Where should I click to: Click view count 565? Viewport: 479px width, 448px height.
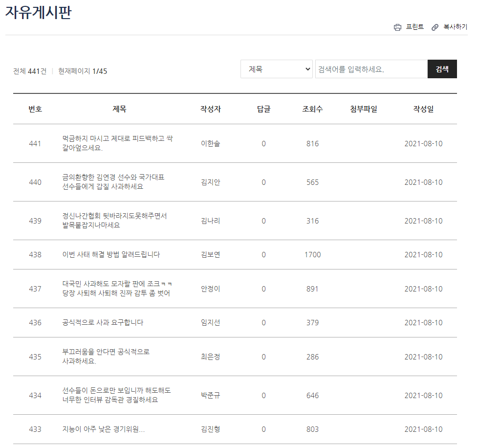pyautogui.click(x=312, y=182)
